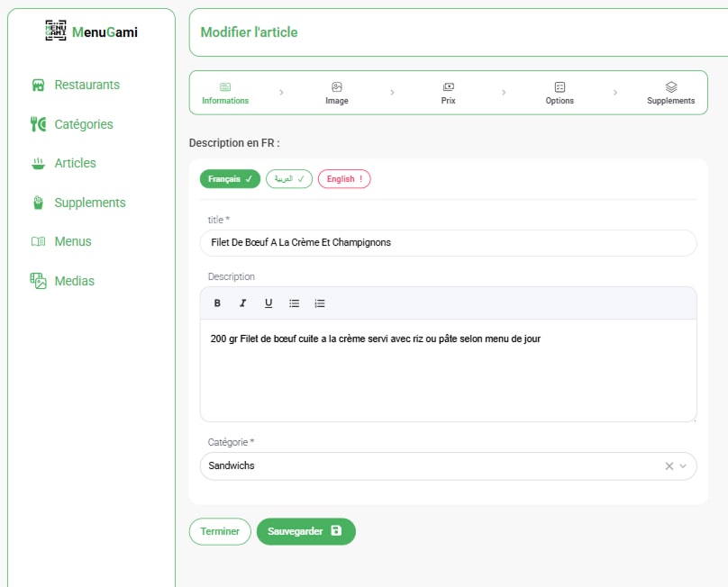Toggle italic formatting in description editor
Viewport: 728px width, 587px height.
(x=242, y=303)
